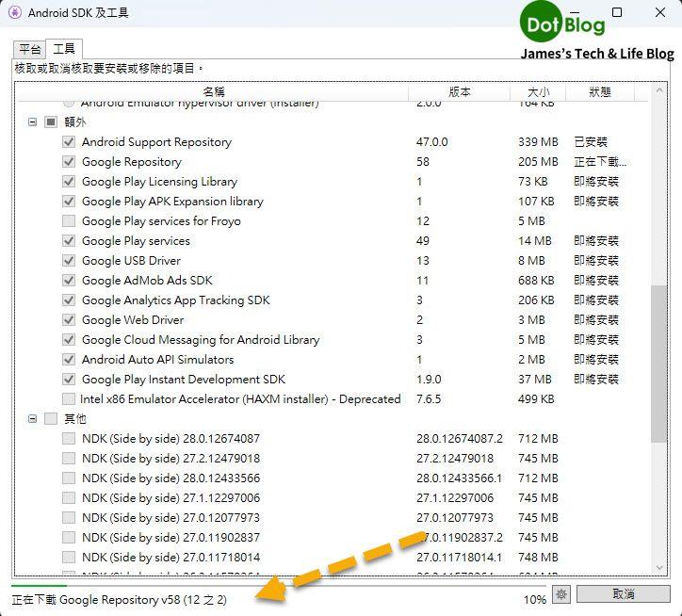Click the scrollbar up arrow
682x616 pixels.
click(659, 90)
